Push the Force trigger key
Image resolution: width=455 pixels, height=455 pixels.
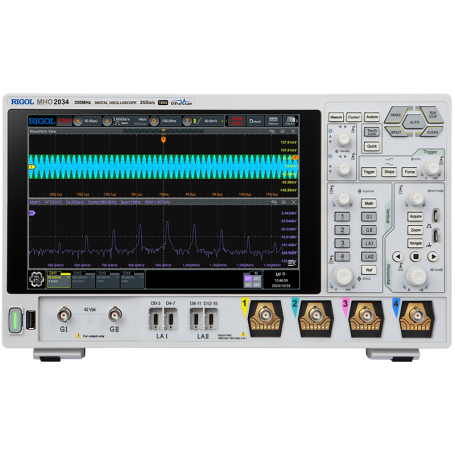pyautogui.click(x=410, y=172)
